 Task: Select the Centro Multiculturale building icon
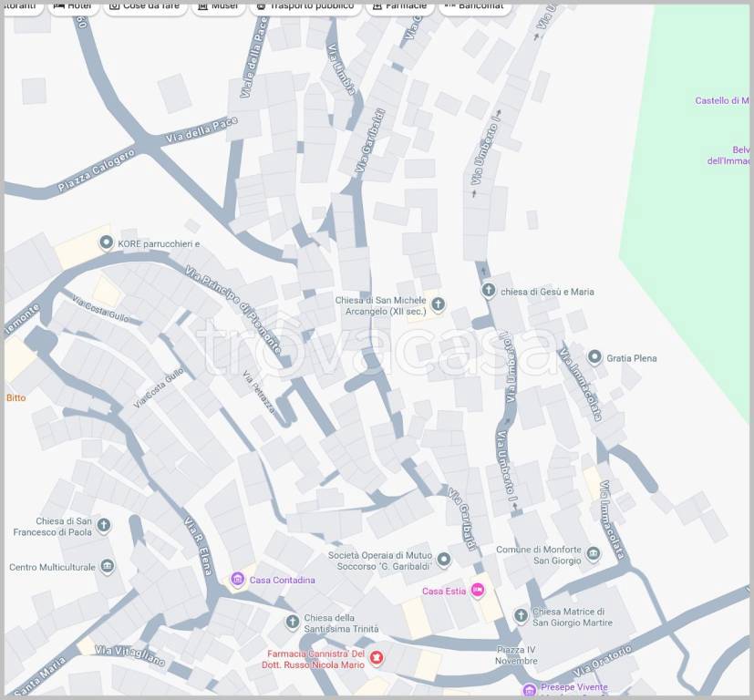point(108,566)
